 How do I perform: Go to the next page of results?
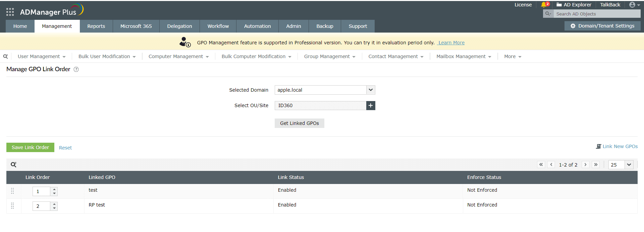click(x=586, y=165)
